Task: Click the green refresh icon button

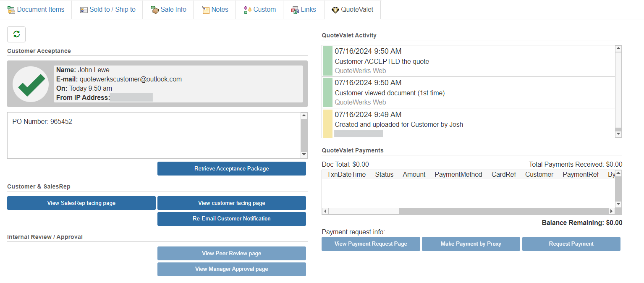Action: [x=16, y=34]
